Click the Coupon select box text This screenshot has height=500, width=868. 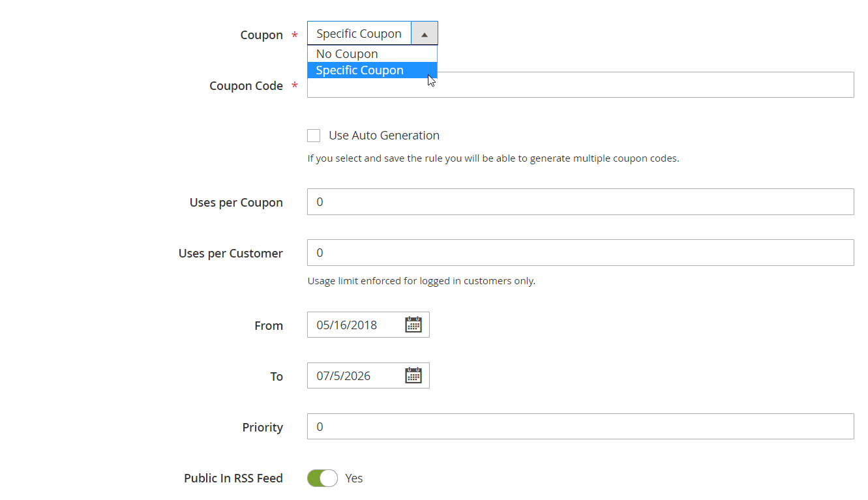point(359,34)
